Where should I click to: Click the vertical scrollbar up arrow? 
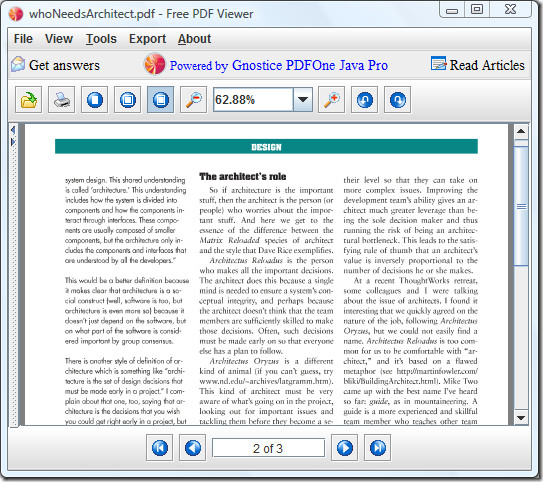pos(521,131)
